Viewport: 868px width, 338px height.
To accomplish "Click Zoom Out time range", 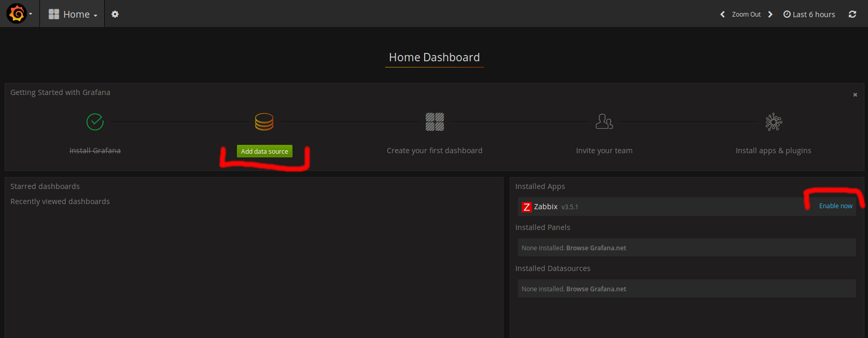I will point(746,15).
